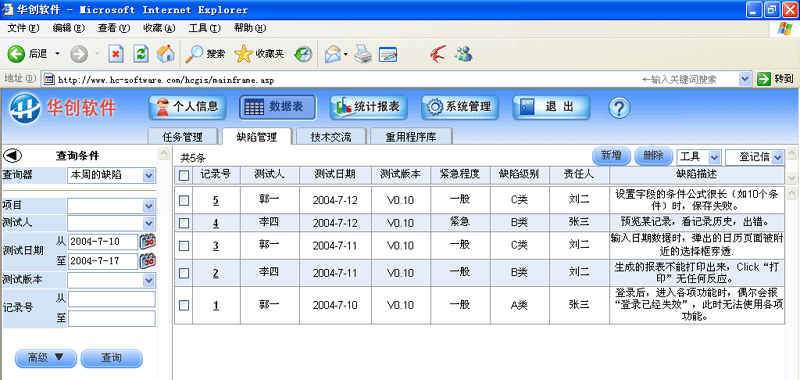This screenshot has height=380, width=800.
Task: Open record number 5 link
Action: [216, 200]
